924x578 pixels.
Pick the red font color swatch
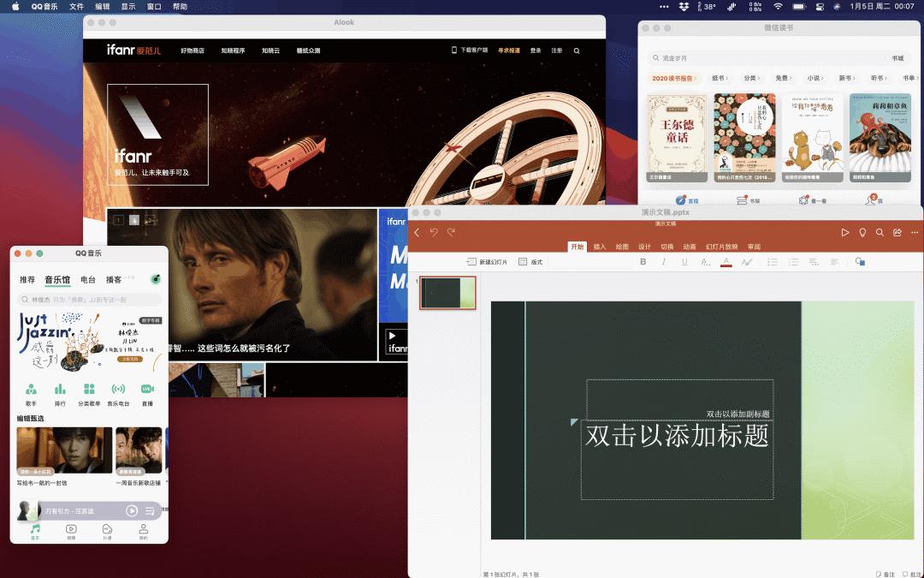click(726, 262)
